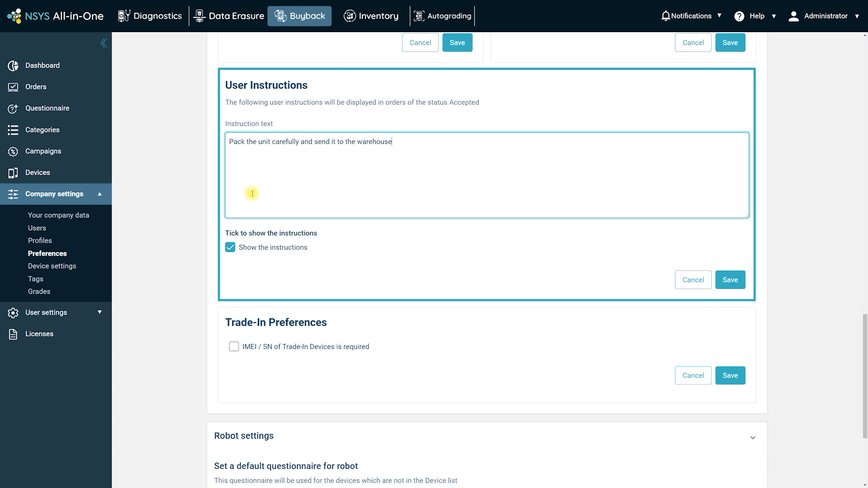Click the Devices icon in the sidebar

(x=13, y=173)
